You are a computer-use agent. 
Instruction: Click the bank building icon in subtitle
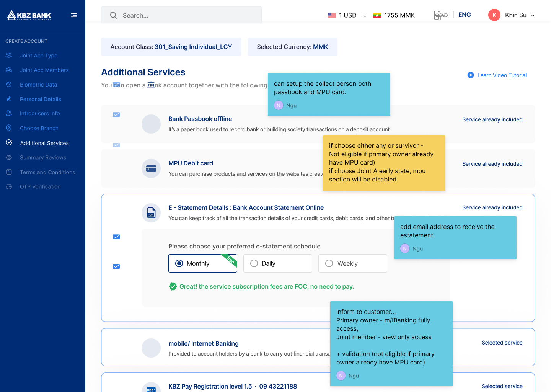click(151, 85)
